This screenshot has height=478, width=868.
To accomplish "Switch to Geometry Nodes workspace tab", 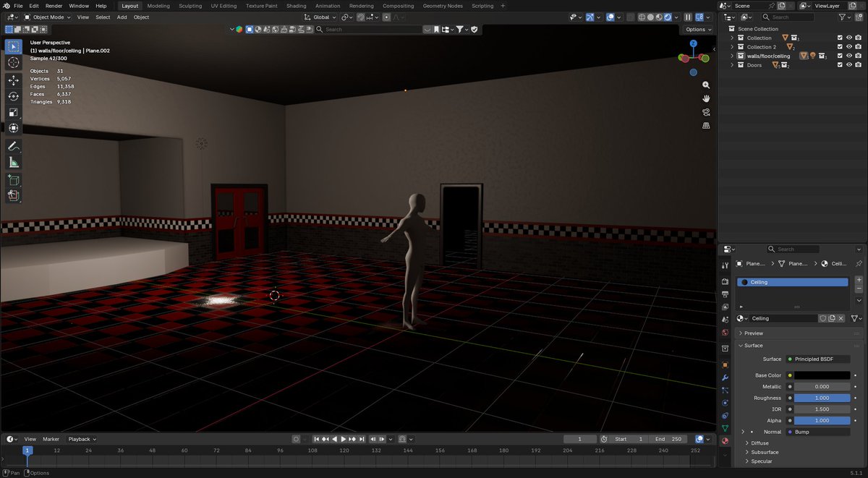I will (443, 6).
